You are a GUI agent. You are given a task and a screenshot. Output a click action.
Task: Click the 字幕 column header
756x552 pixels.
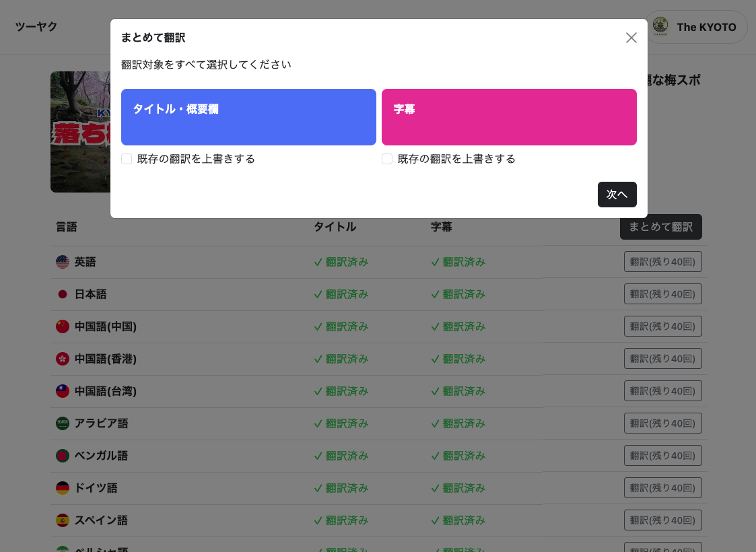coord(441,227)
